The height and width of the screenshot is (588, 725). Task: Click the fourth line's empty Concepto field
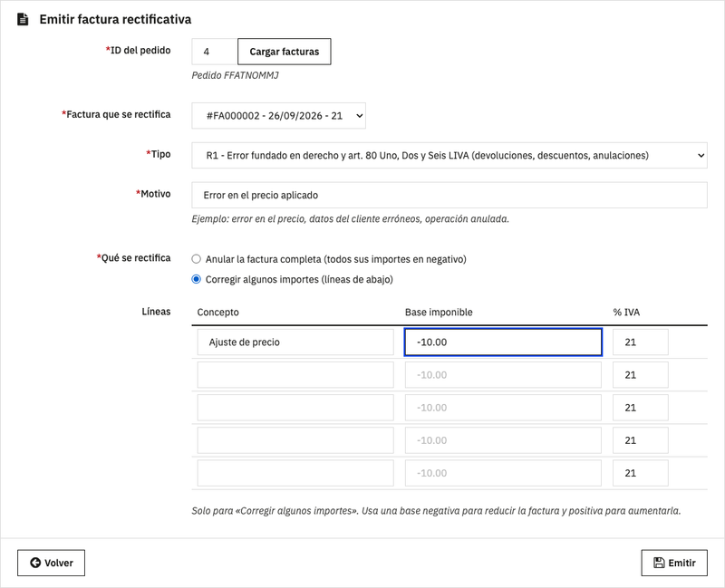point(295,440)
